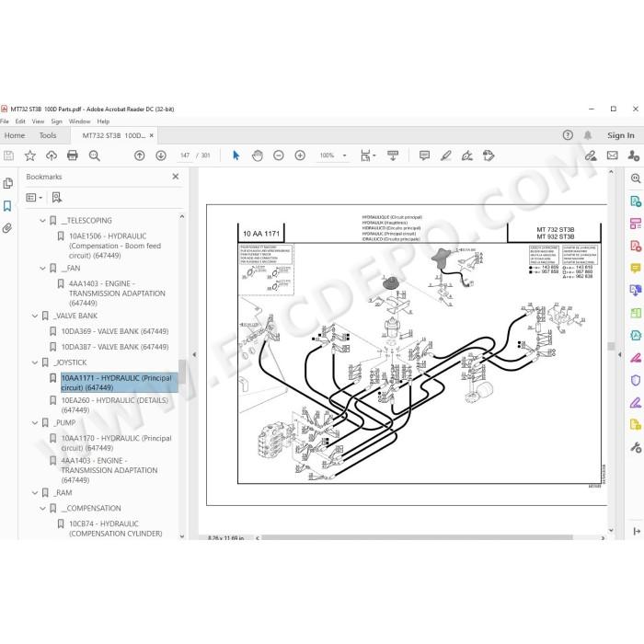This screenshot has width=644, height=644.
Task: Collapse the _VALVE BANK bookmark group
Action: click(x=35, y=316)
